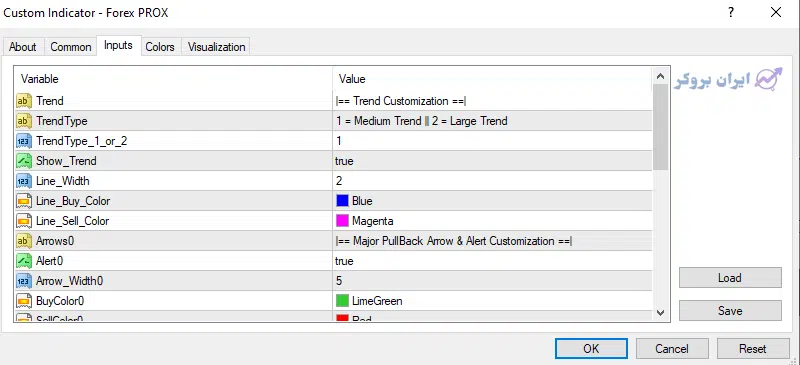This screenshot has height=365, width=800.
Task: Click the integer icon beside Line_Width
Action: [24, 181]
